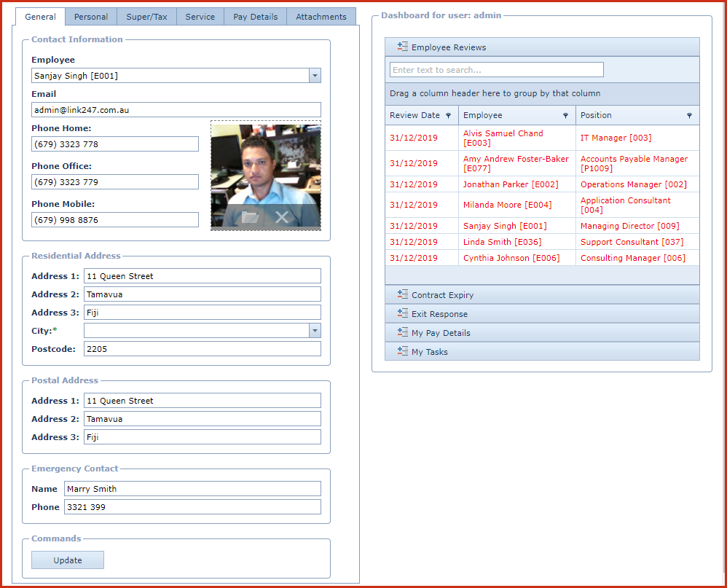Click Support Consultant [037] position cell
Viewport: 727px width, 588px height.
637,242
